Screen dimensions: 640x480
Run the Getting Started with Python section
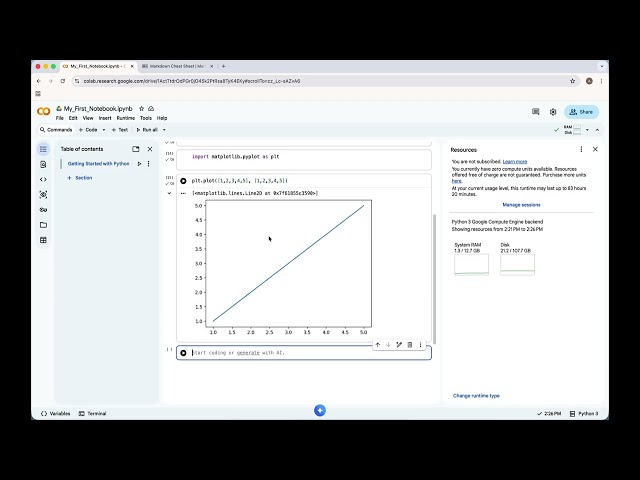(x=139, y=164)
